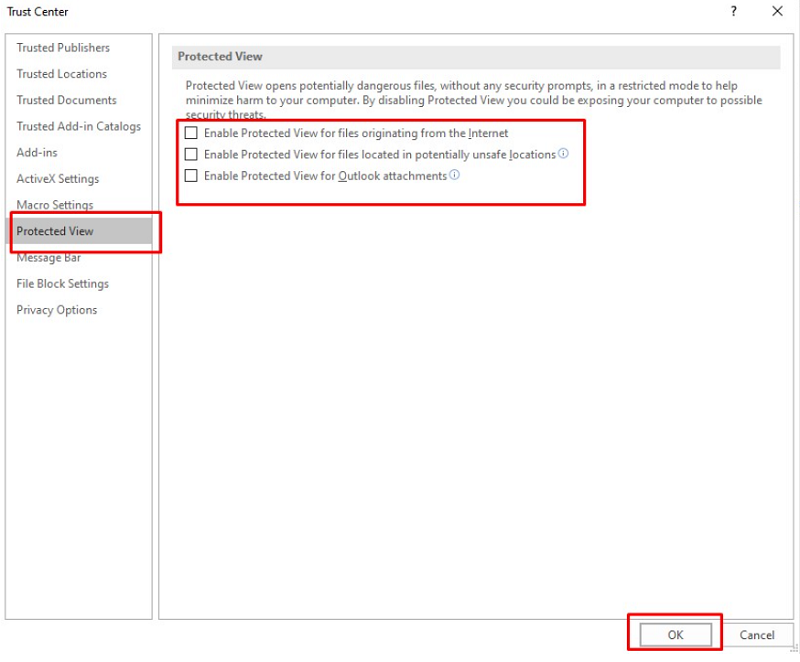800x662 pixels.
Task: View Privacy Options section
Action: coord(57,310)
